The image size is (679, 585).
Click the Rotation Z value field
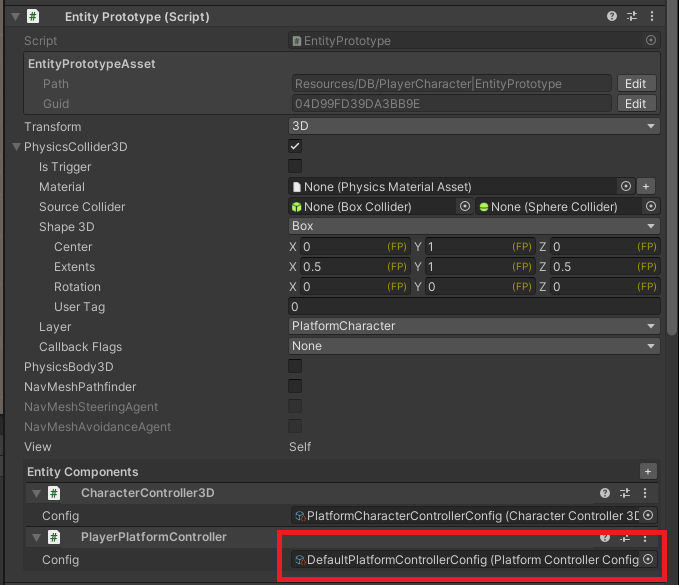coord(605,287)
